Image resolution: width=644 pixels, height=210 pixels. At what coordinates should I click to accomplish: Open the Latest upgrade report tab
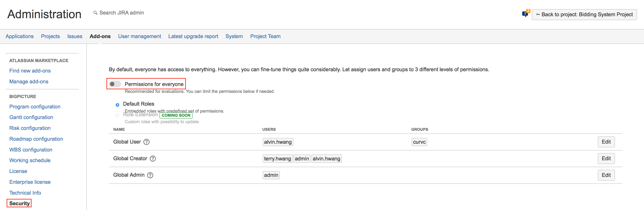pyautogui.click(x=193, y=36)
